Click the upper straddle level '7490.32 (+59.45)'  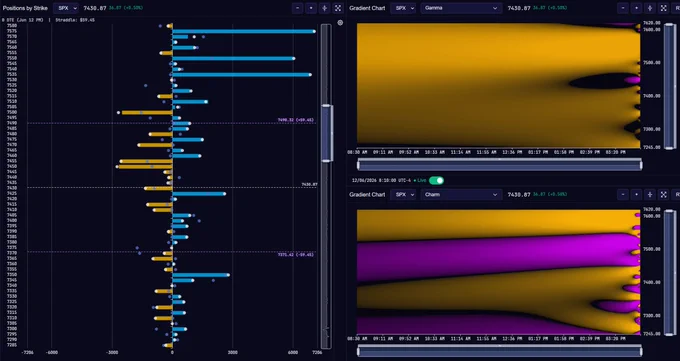coord(295,120)
